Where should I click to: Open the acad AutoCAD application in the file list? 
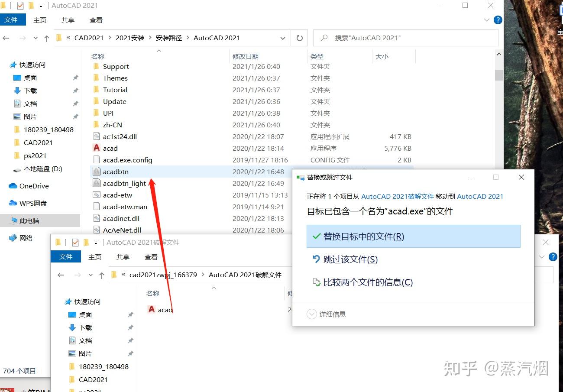click(110, 148)
